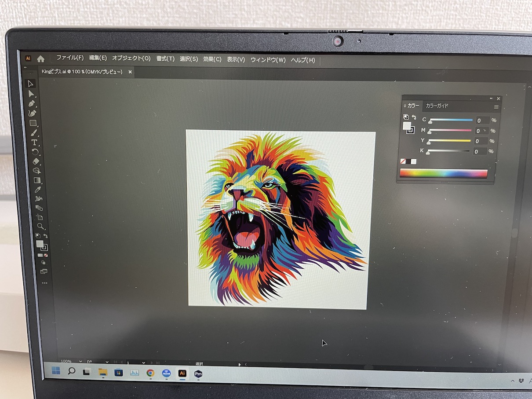Click the M percentage value field
Viewport: 532px width, 399px height.
pyautogui.click(x=481, y=131)
